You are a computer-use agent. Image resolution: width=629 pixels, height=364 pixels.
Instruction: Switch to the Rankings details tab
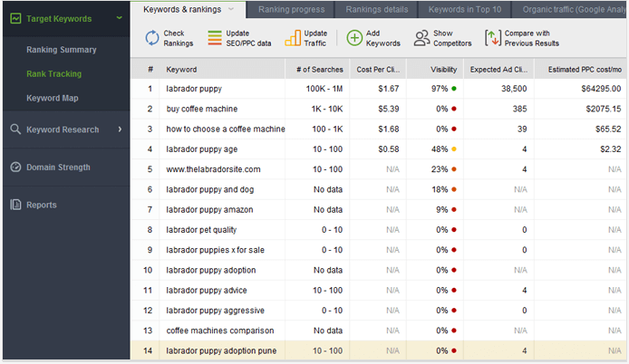[x=377, y=10]
